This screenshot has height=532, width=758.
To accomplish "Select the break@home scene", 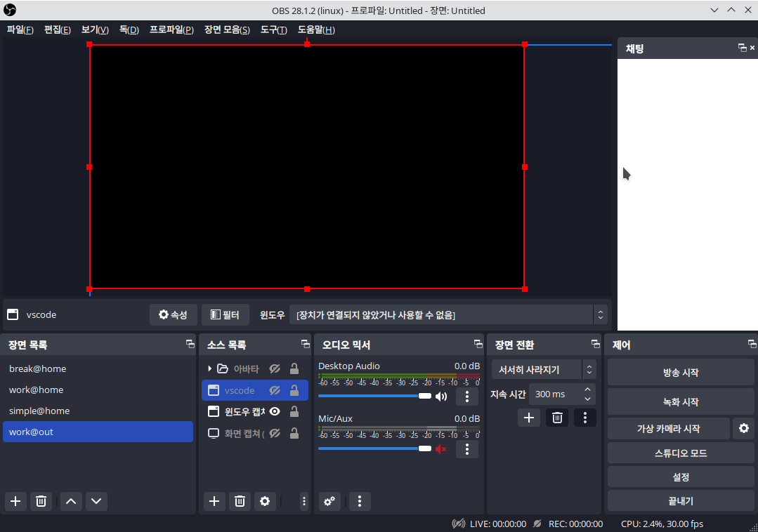I will point(98,369).
